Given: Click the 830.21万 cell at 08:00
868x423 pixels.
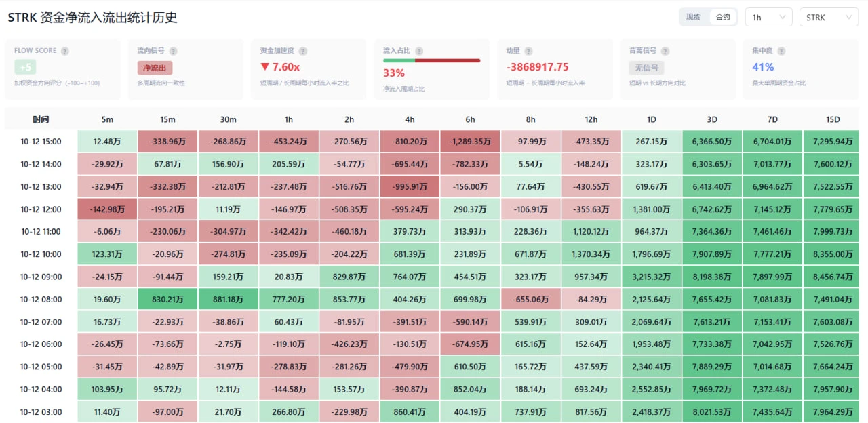Looking at the screenshot, I should pyautogui.click(x=167, y=299).
